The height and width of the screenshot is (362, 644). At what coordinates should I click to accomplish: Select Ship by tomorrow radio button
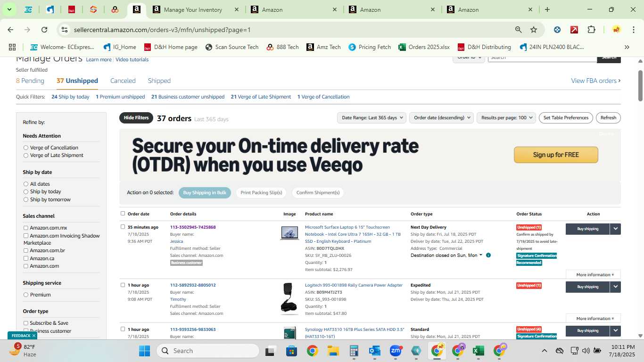(x=26, y=199)
